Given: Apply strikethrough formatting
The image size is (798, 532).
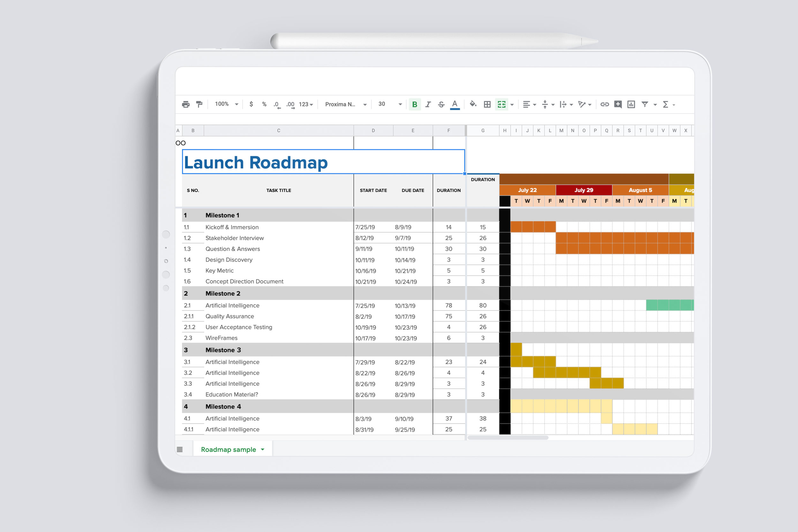Looking at the screenshot, I should (x=441, y=104).
